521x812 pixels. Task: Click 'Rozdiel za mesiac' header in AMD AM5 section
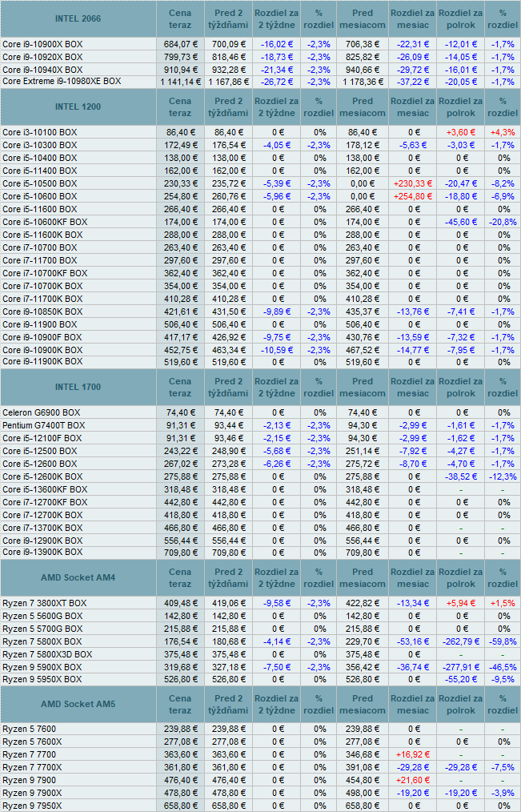point(412,704)
